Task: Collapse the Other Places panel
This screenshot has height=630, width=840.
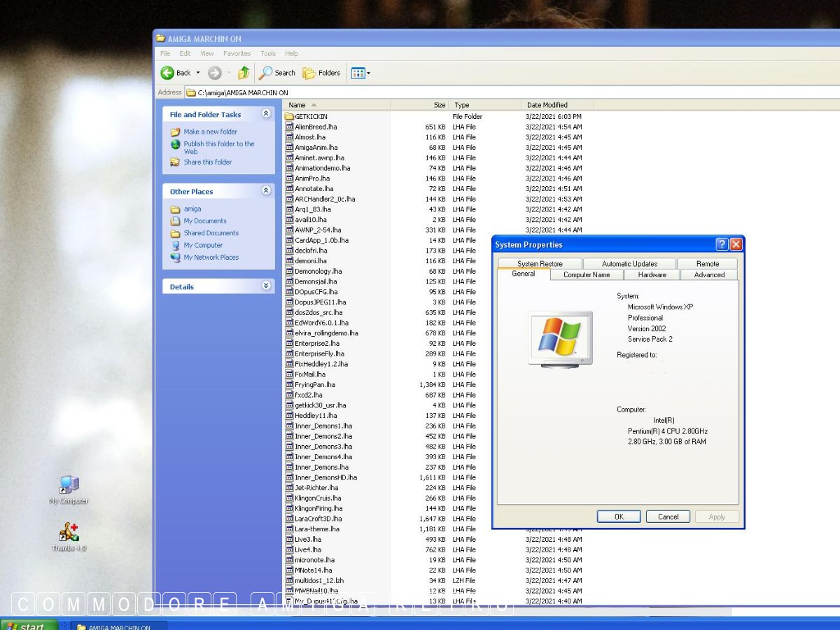Action: [x=266, y=191]
